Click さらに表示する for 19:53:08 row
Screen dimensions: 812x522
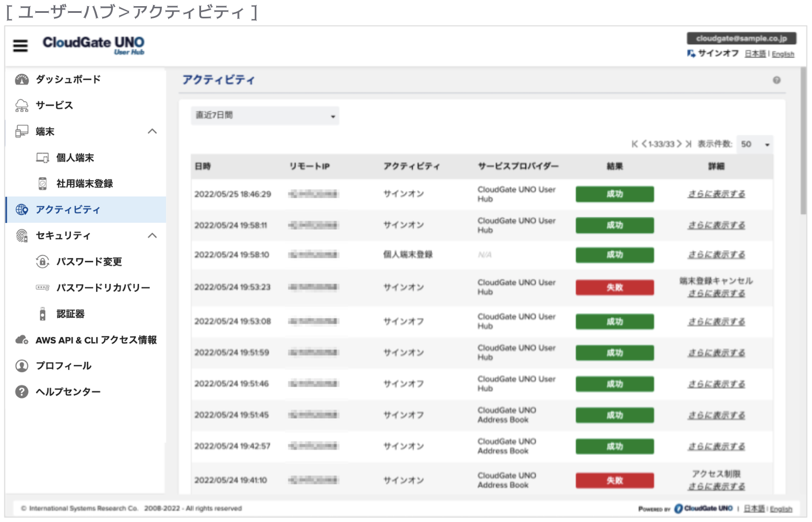pos(717,322)
